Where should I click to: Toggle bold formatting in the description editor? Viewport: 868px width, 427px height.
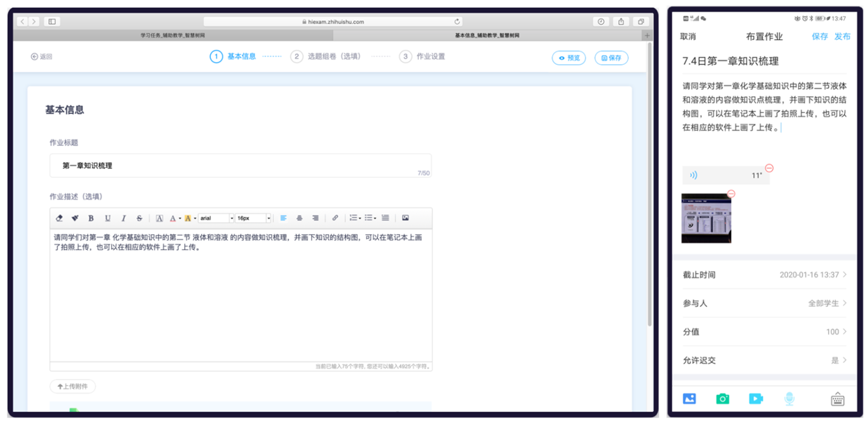pyautogui.click(x=91, y=218)
